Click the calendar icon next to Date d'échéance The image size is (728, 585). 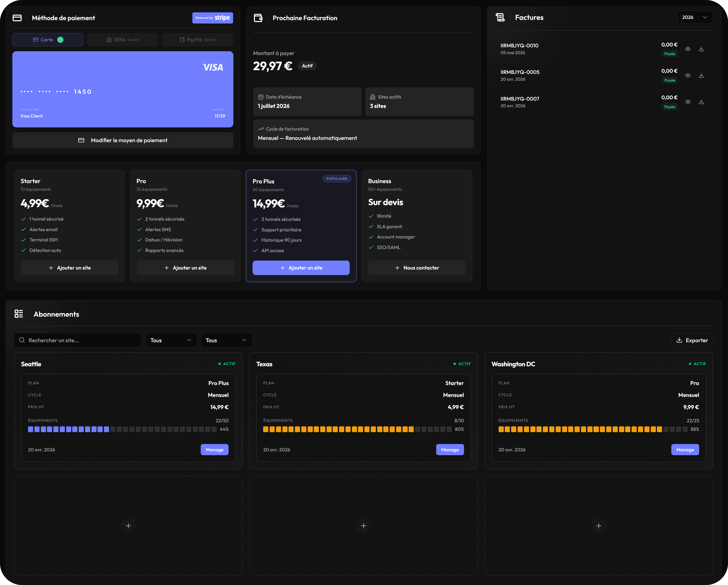261,97
